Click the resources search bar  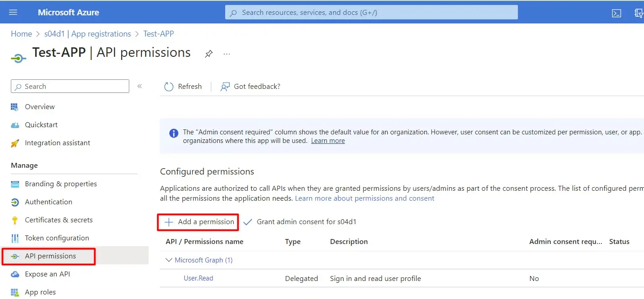(x=371, y=12)
